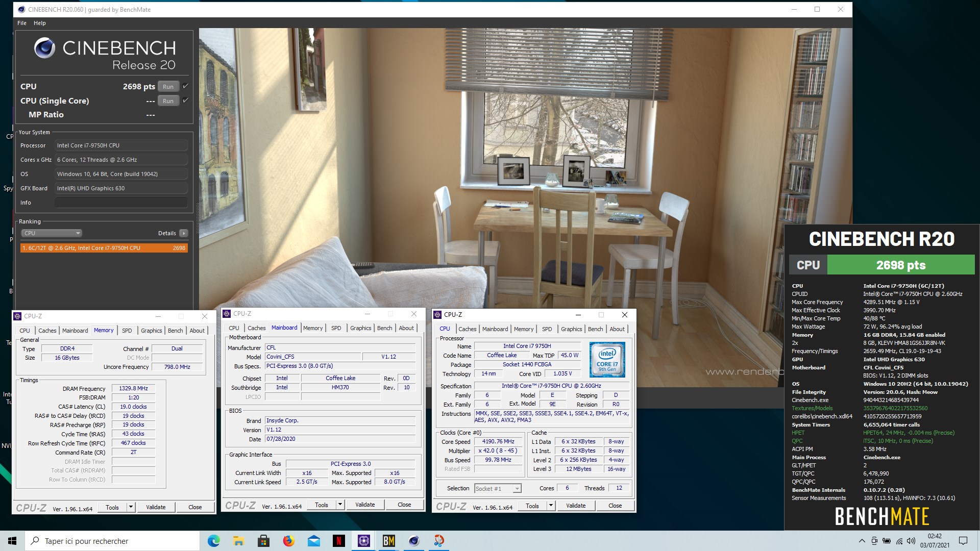
Task: Expand Tools dropdown arrow in right CPU-Z window
Action: (x=551, y=506)
